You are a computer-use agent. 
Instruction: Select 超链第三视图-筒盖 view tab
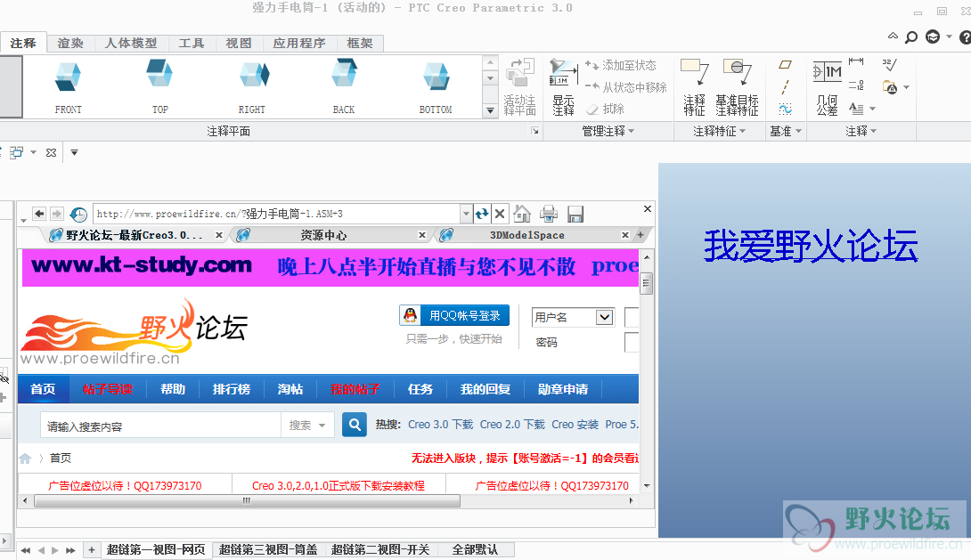(268, 549)
